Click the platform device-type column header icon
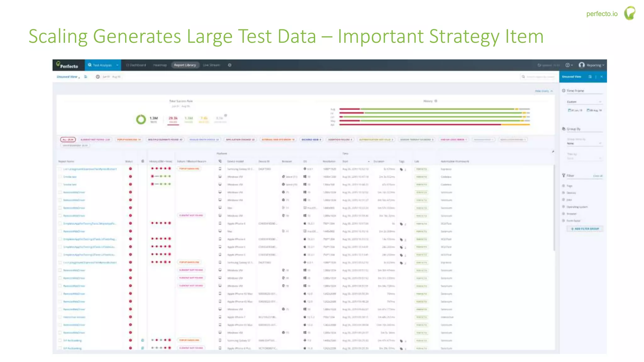644x362 pixels. click(220, 161)
